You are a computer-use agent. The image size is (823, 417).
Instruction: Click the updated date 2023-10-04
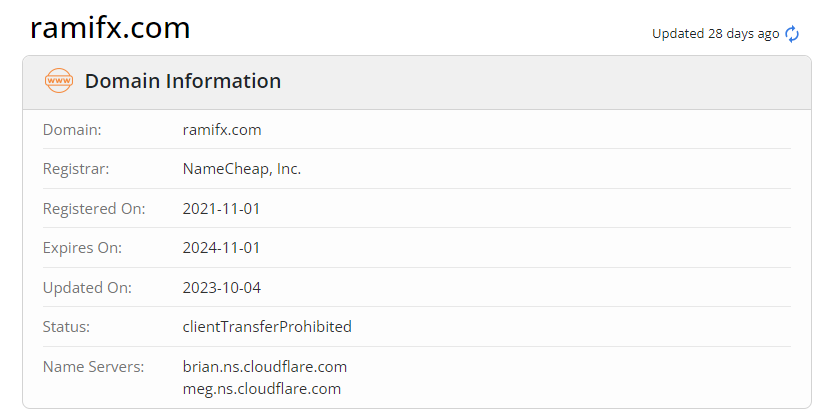point(222,288)
